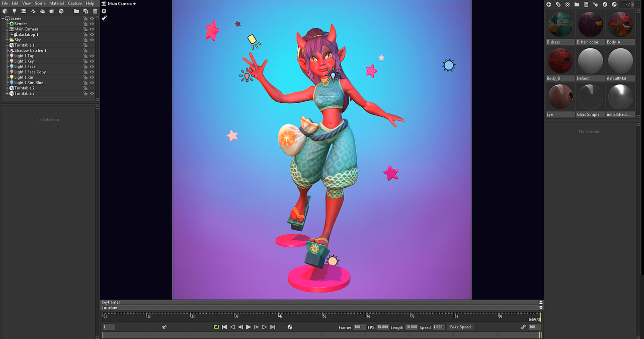This screenshot has width=644, height=339.
Task: Jump to the first frame
Action: [224, 327]
